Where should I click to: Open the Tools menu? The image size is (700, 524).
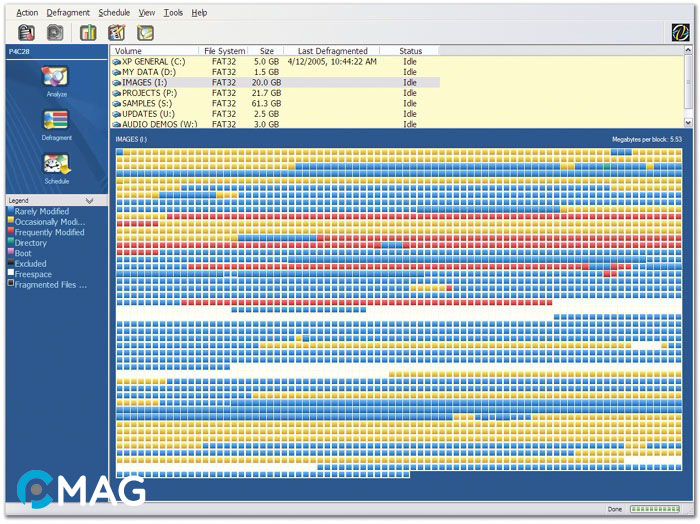pyautogui.click(x=173, y=13)
